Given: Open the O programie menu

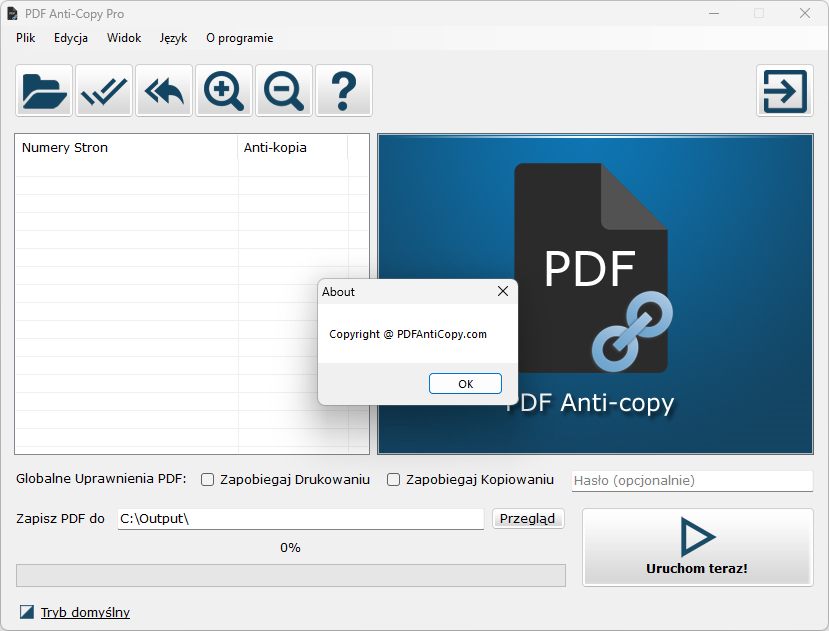Looking at the screenshot, I should [x=240, y=38].
